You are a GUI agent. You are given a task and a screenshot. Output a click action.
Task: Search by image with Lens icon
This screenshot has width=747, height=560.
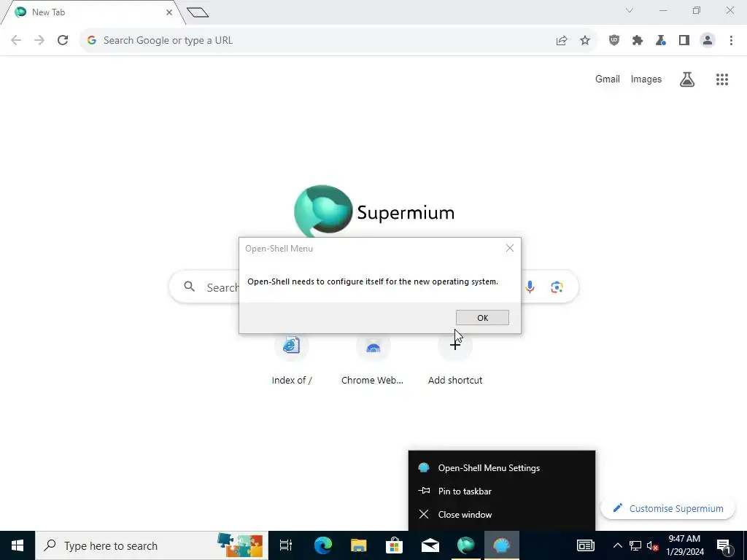point(557,287)
